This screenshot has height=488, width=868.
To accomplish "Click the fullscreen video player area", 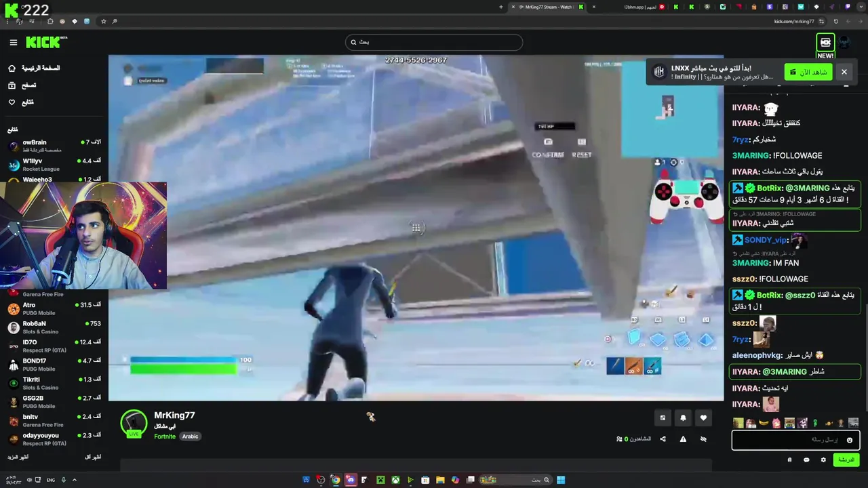I will click(416, 228).
